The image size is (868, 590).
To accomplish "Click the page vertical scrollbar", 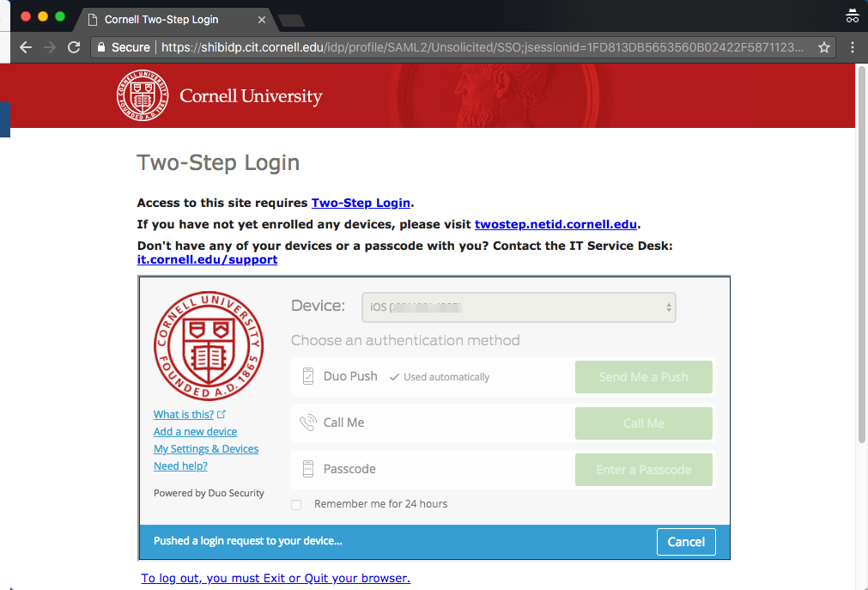I will click(861, 255).
